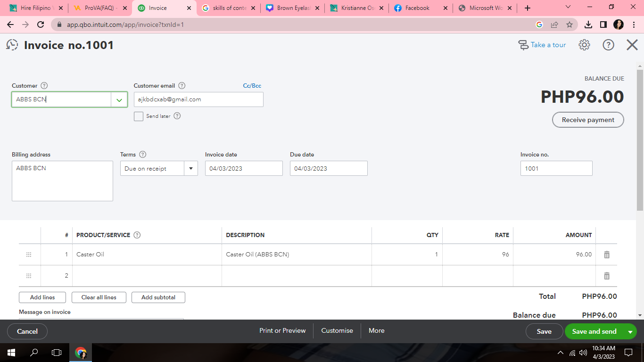Open the Windows Start menu

click(11, 352)
